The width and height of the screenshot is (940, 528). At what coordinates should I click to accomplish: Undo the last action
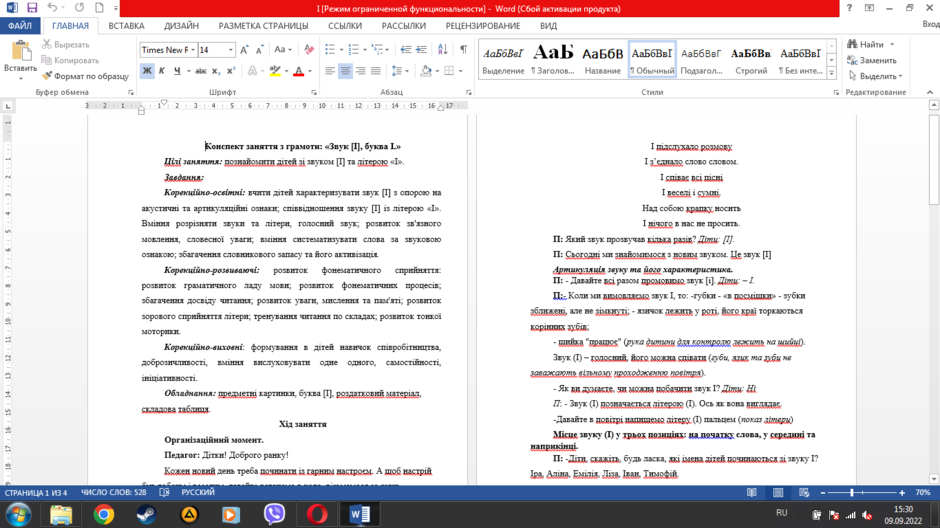tap(52, 8)
